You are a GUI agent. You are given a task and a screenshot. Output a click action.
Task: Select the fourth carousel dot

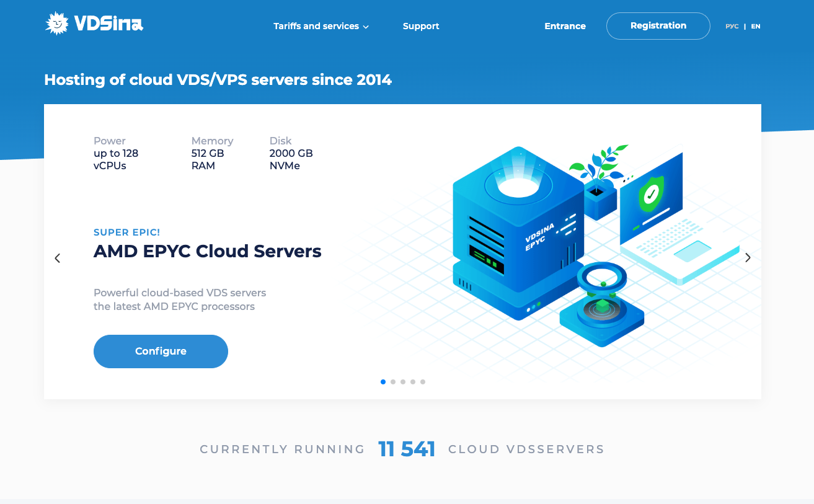413,382
